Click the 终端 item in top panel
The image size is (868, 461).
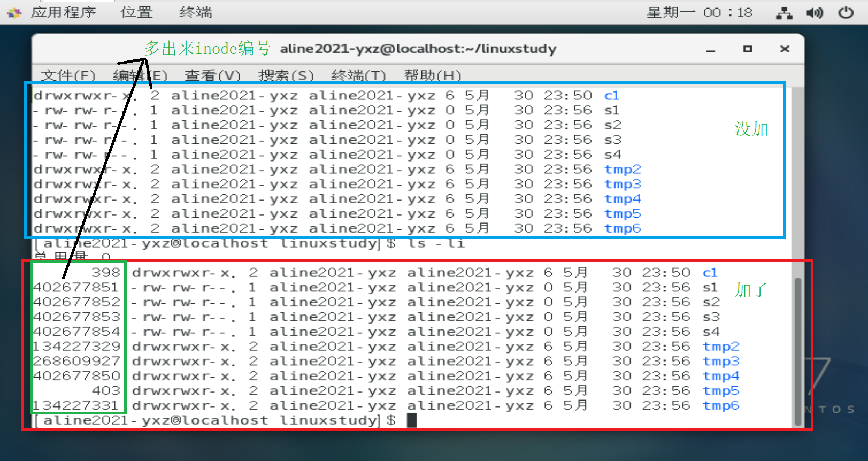point(195,12)
